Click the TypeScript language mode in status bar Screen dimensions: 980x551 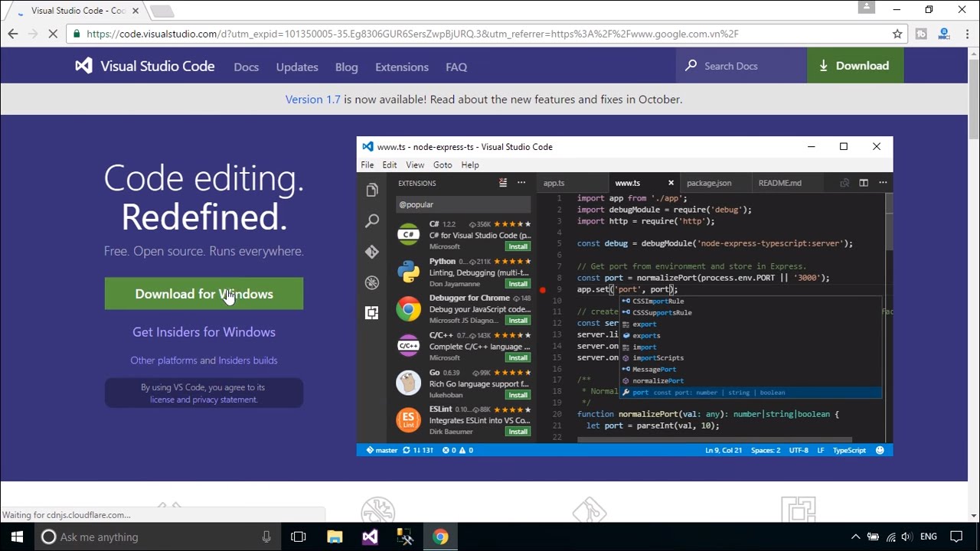849,451
